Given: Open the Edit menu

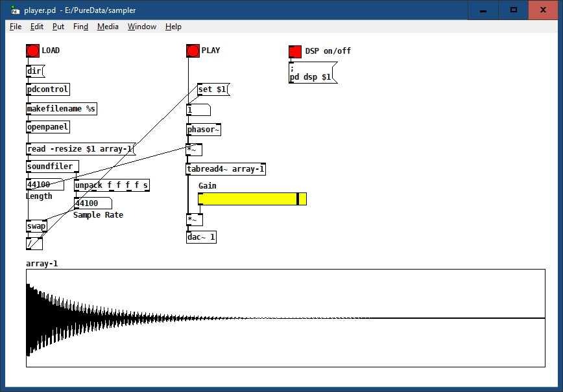Looking at the screenshot, I should (x=36, y=27).
